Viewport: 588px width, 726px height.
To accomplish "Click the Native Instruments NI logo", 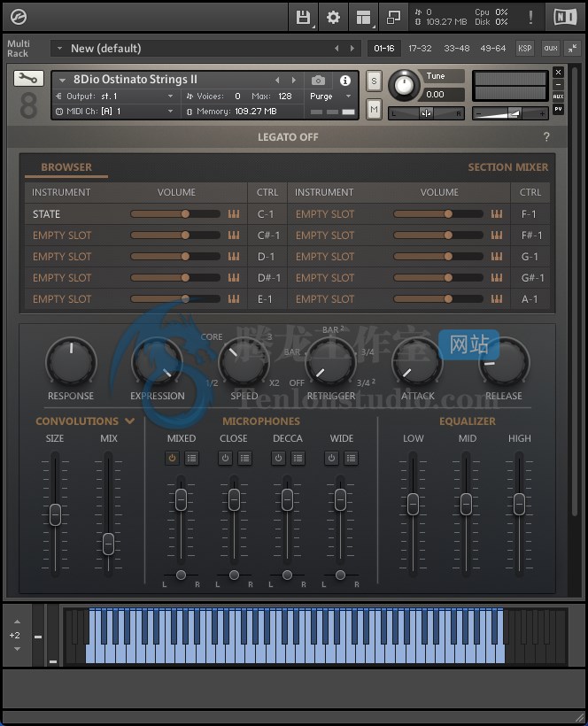I will [x=565, y=18].
